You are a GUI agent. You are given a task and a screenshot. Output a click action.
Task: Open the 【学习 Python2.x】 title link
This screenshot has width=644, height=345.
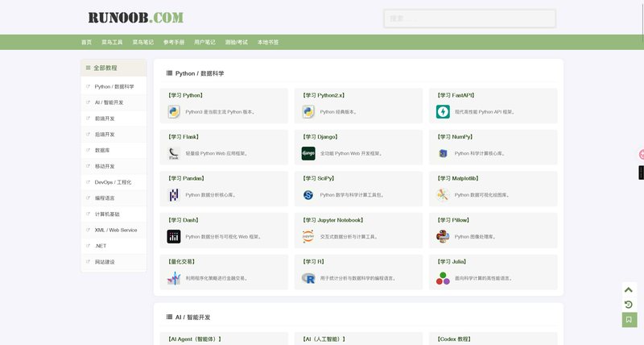tap(324, 95)
